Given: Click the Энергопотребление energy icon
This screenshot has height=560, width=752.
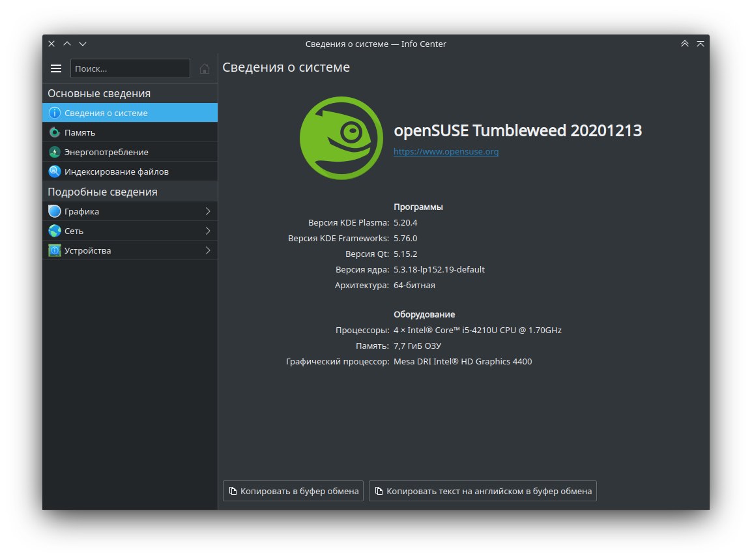Looking at the screenshot, I should pyautogui.click(x=55, y=152).
